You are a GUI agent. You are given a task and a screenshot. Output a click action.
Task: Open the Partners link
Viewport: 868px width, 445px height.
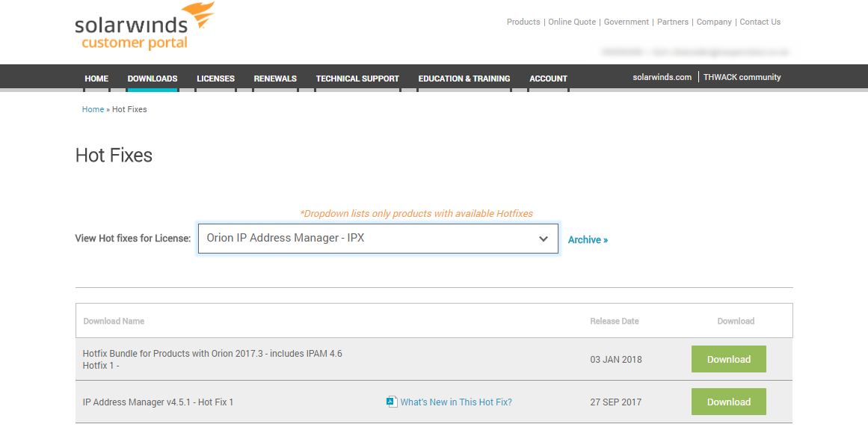673,22
